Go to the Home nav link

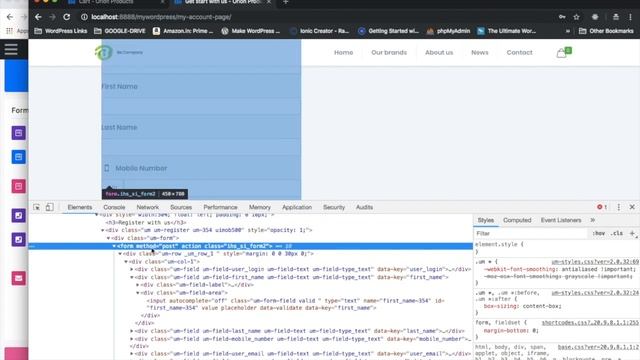[x=344, y=53]
